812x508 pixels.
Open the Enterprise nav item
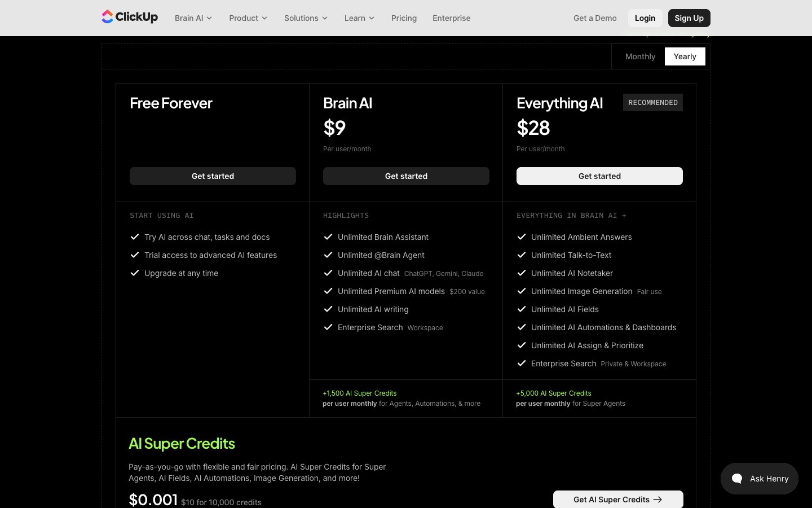451,18
